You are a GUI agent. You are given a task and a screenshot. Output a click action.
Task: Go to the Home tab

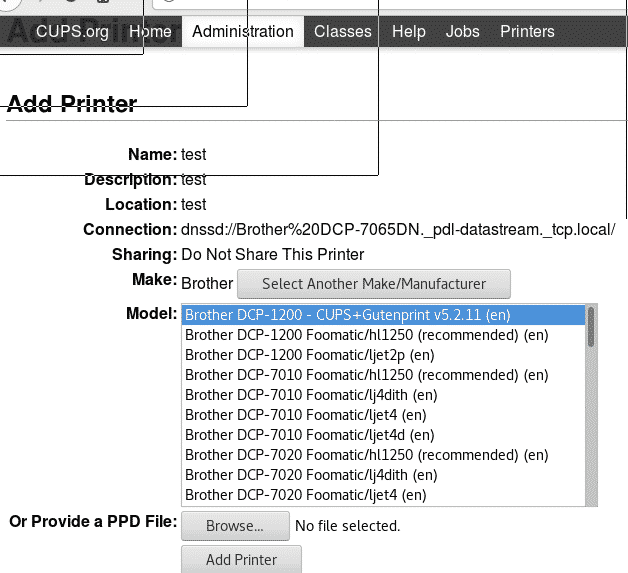[150, 32]
